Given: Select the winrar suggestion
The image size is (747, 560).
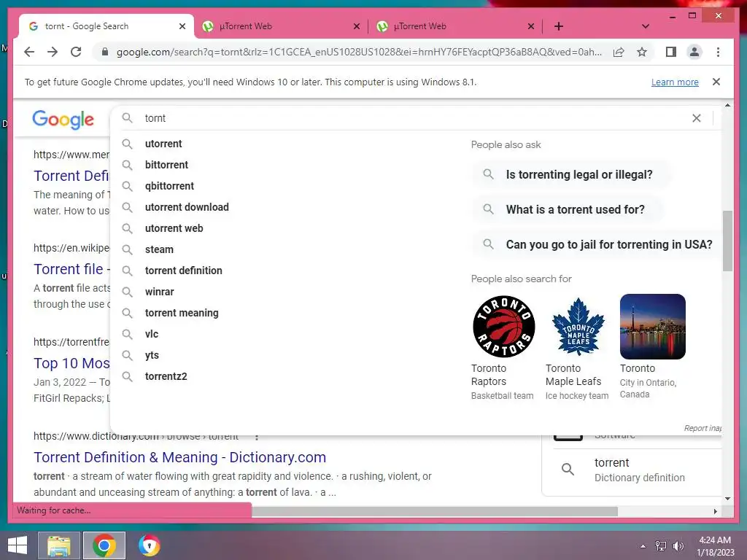Looking at the screenshot, I should click(x=159, y=292).
